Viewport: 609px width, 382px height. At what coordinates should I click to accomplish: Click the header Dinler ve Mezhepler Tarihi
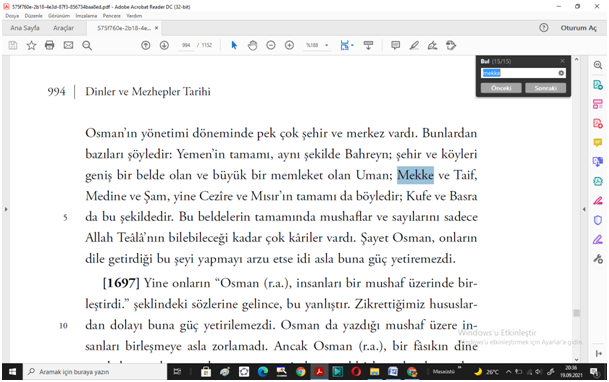[148, 92]
